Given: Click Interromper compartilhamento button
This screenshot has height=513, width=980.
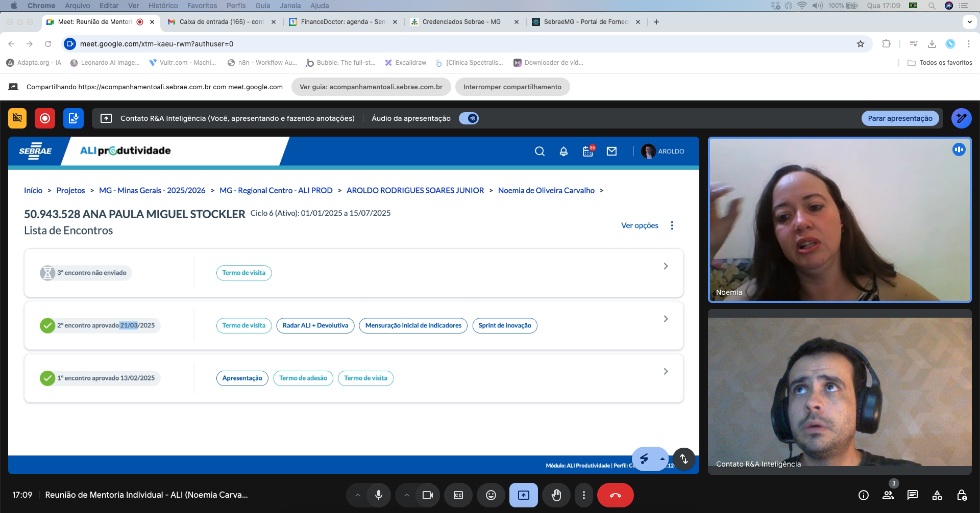Looking at the screenshot, I should 512,87.
